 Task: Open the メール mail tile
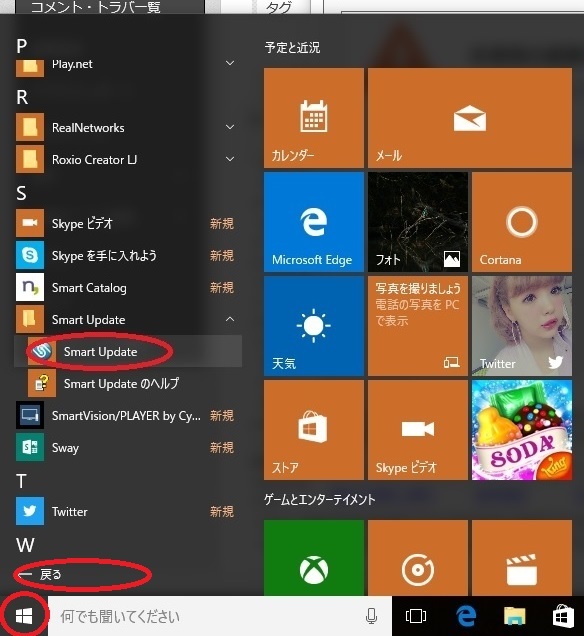(470, 118)
